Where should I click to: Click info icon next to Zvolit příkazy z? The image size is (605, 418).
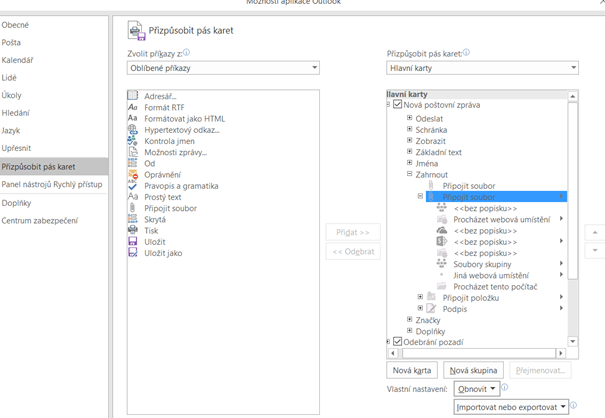point(187,52)
